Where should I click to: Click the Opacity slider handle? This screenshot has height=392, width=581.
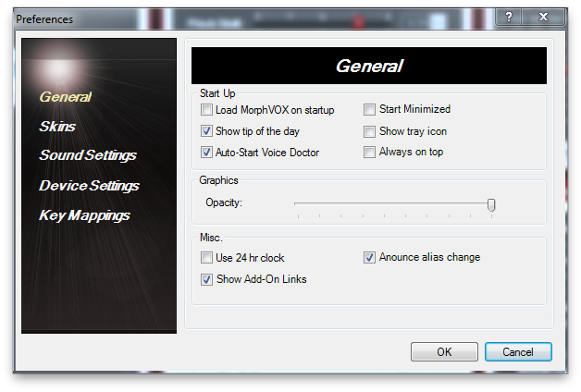tap(491, 204)
